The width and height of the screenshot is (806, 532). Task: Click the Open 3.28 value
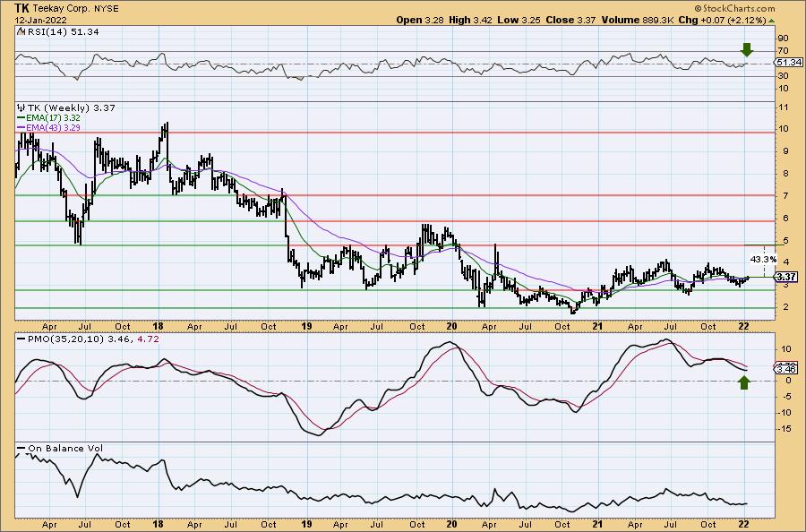pos(420,20)
